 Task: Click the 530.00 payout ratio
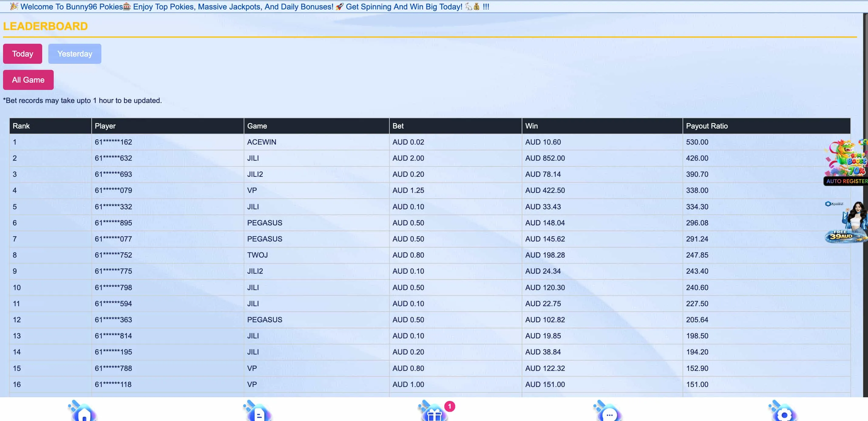(x=697, y=142)
